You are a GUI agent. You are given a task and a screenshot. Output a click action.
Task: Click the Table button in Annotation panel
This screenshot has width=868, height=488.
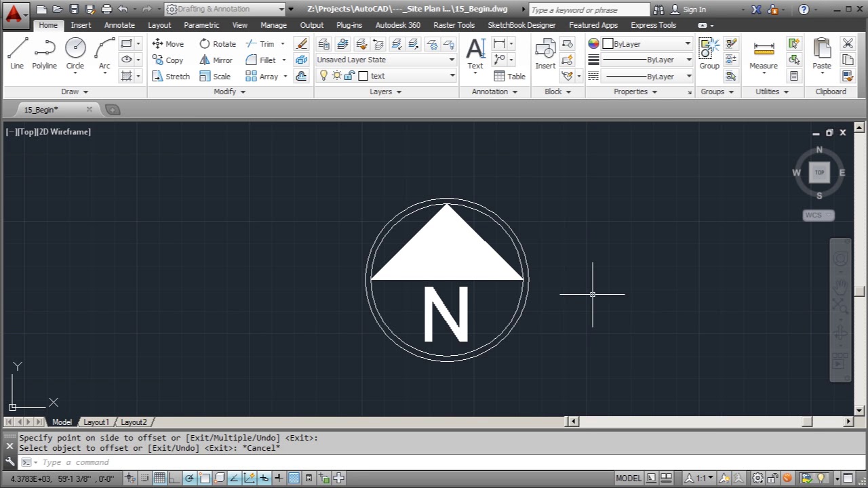point(509,76)
